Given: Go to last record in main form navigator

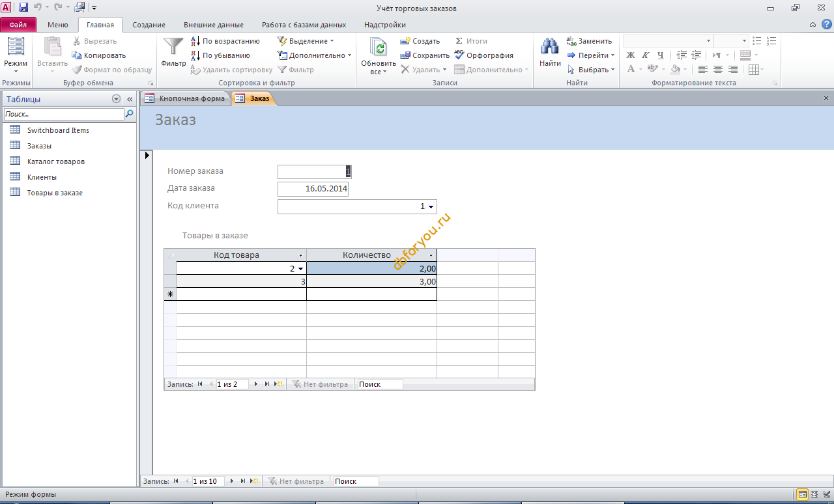Looking at the screenshot, I should [243, 481].
